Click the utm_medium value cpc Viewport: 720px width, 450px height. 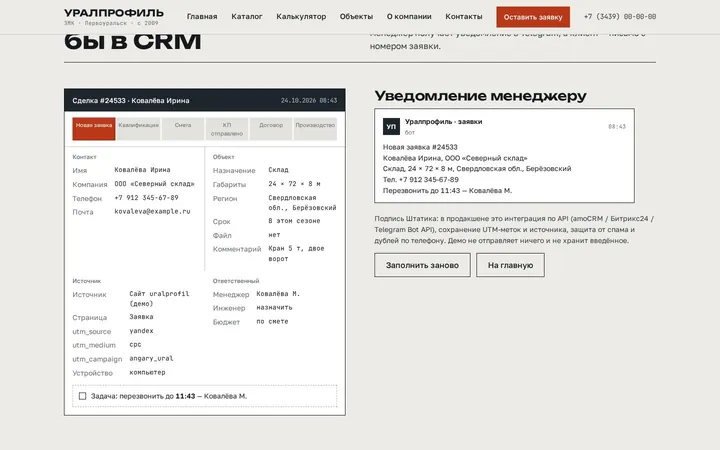pyautogui.click(x=135, y=344)
